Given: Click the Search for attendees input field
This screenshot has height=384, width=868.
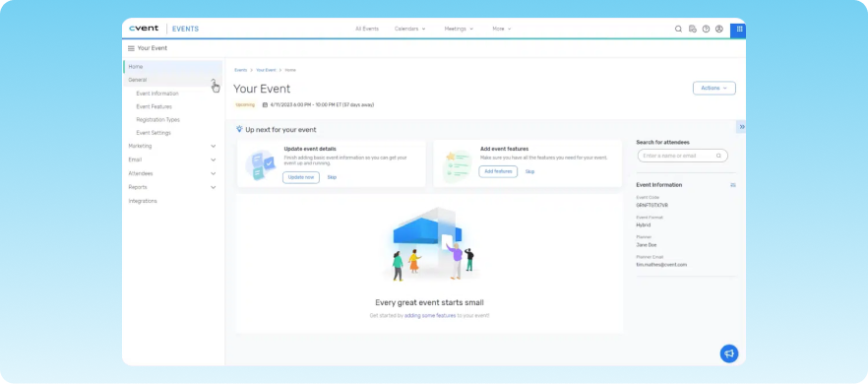Looking at the screenshot, I should pos(683,156).
